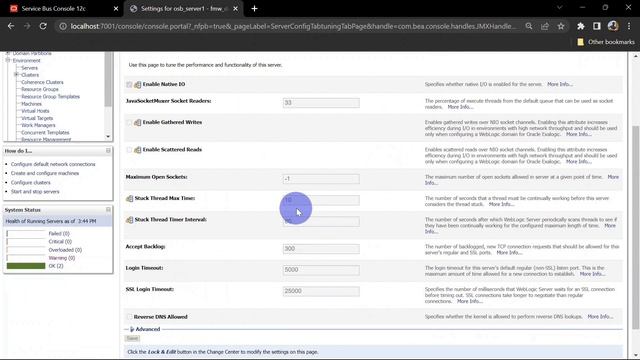640x360 pixels.
Task: Open Concurrent Templates in the tree
Action: (x=45, y=133)
